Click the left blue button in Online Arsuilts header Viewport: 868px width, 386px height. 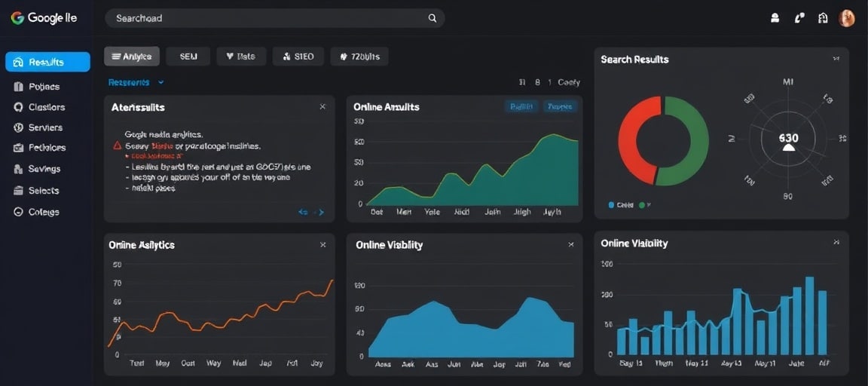click(x=521, y=106)
